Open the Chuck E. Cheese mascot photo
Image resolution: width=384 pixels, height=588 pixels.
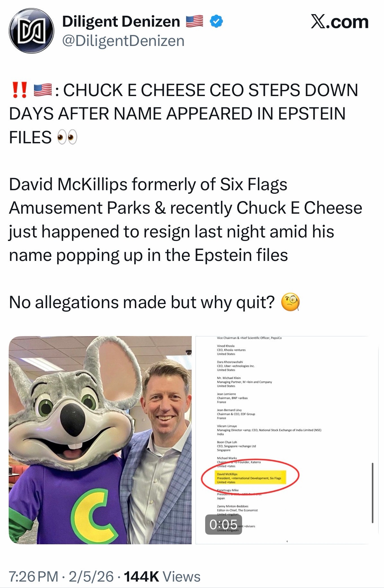coord(100,440)
